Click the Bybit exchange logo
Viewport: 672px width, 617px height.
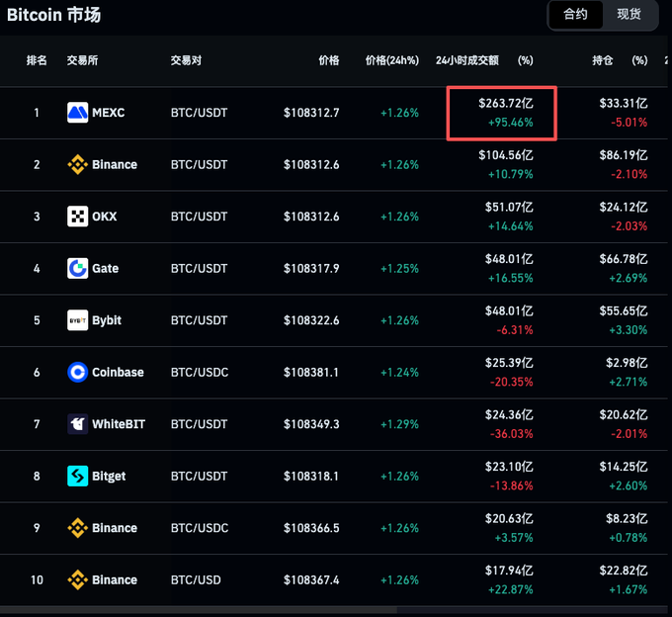(x=77, y=320)
